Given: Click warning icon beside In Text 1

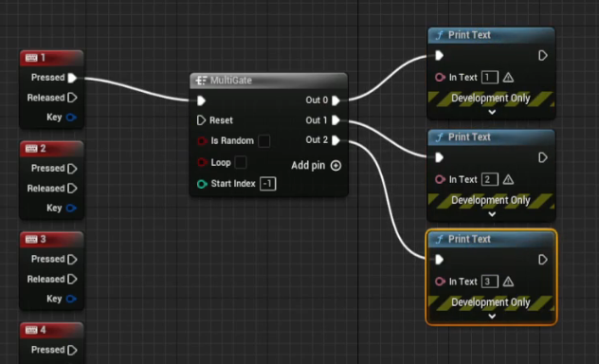Looking at the screenshot, I should [508, 78].
